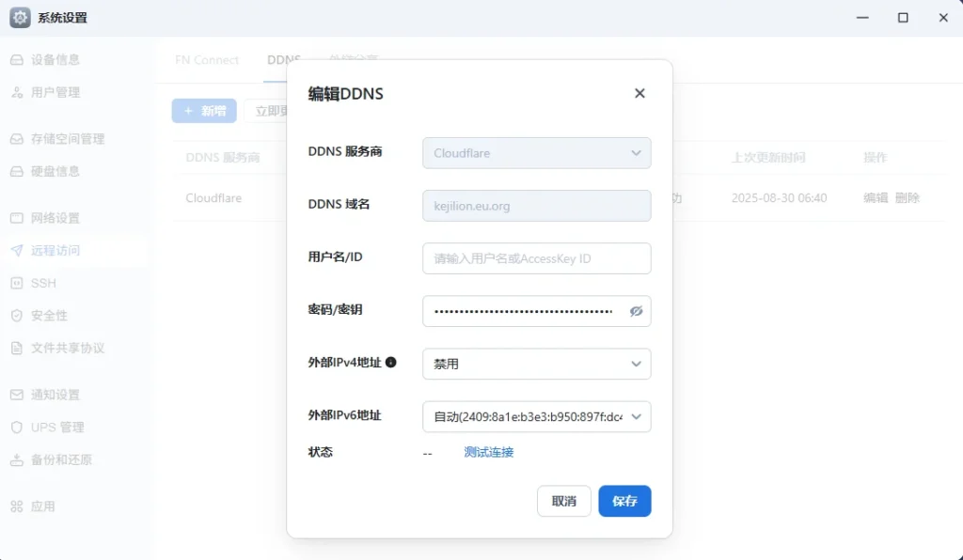The image size is (963, 560).
Task: Open 文件共享协议 in the sidebar
Action: (x=68, y=348)
